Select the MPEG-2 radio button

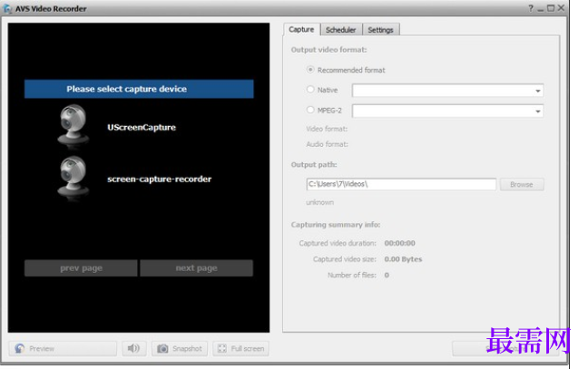(310, 110)
